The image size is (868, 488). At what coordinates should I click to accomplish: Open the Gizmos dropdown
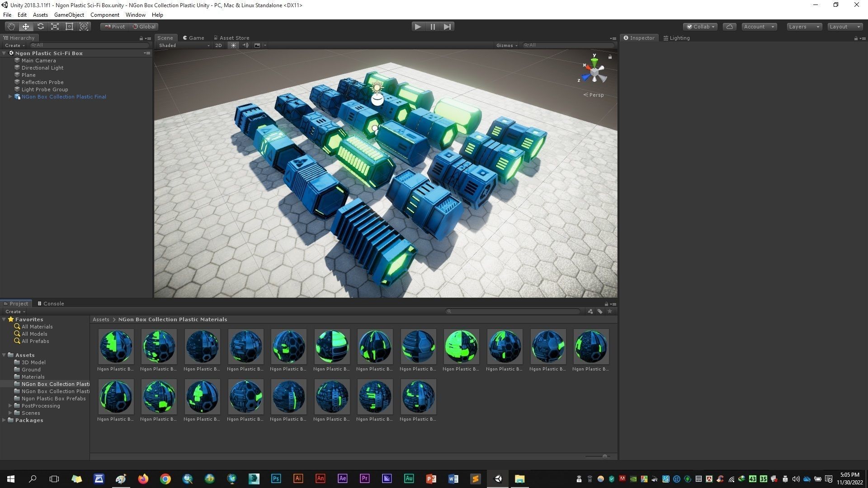(x=507, y=45)
